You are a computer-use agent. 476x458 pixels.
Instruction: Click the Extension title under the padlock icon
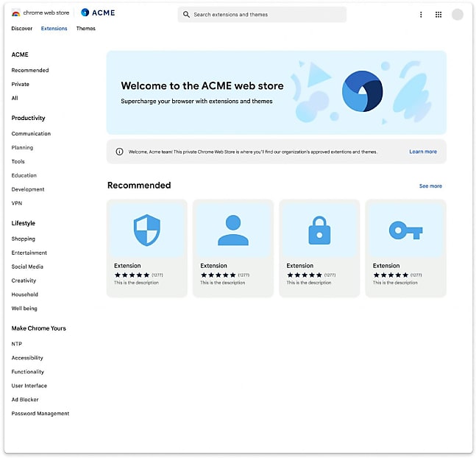point(300,266)
